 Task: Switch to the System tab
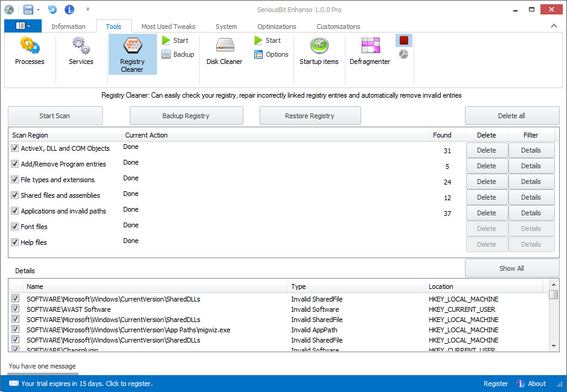coord(226,27)
